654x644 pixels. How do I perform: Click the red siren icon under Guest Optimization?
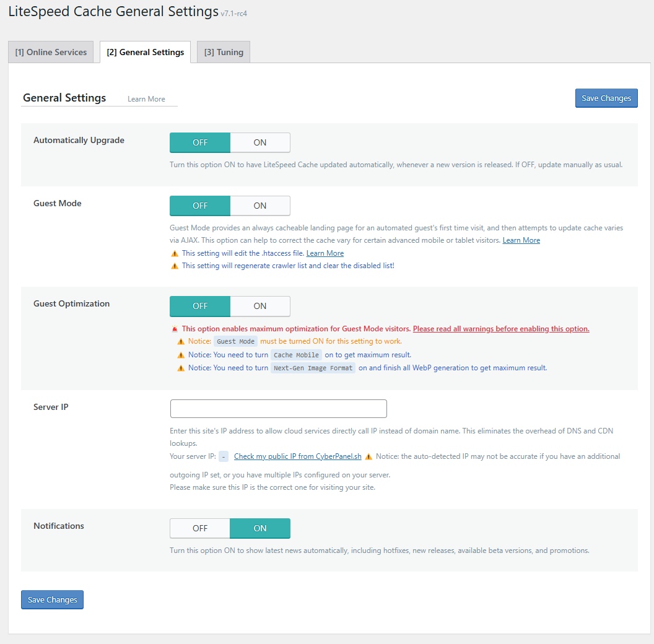pyautogui.click(x=175, y=329)
